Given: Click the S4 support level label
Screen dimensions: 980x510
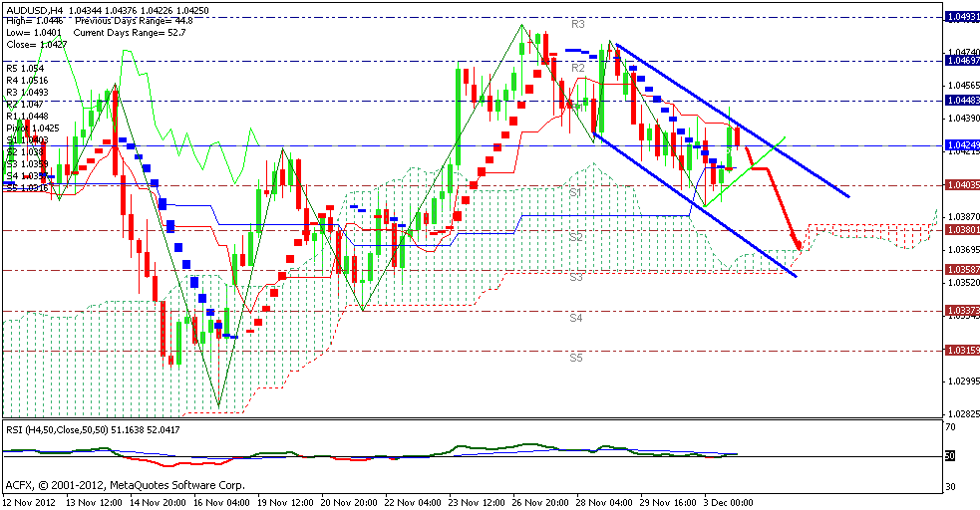Looking at the screenshot, I should pos(575,318).
